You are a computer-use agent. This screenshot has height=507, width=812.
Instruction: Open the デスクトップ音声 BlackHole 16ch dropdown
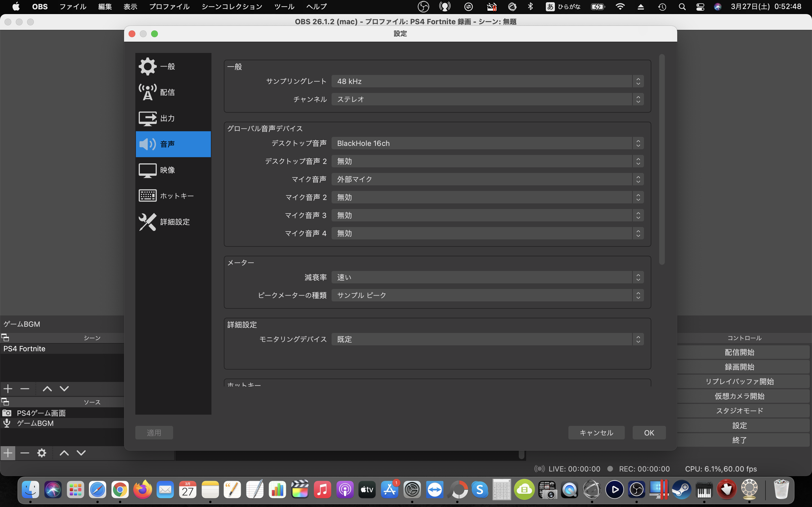(487, 144)
